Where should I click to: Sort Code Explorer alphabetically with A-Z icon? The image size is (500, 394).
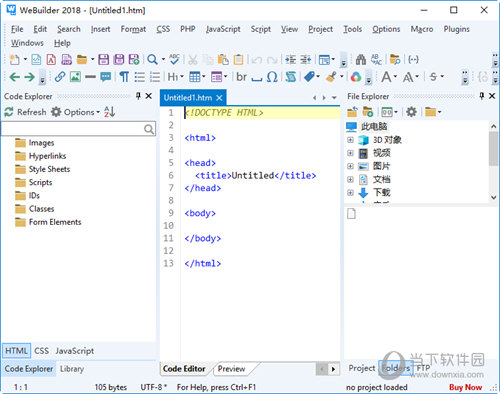pyautogui.click(x=109, y=112)
